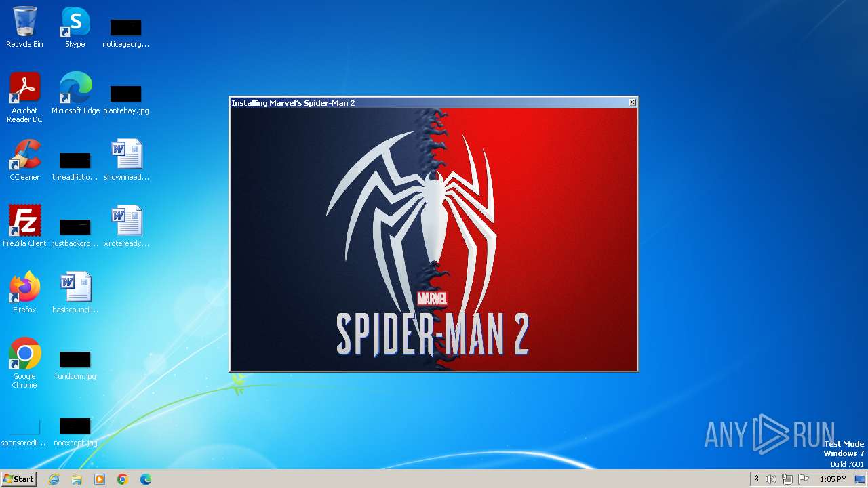868x488 pixels.
Task: Select the Firefox desktop shortcut
Action: pos(24,293)
